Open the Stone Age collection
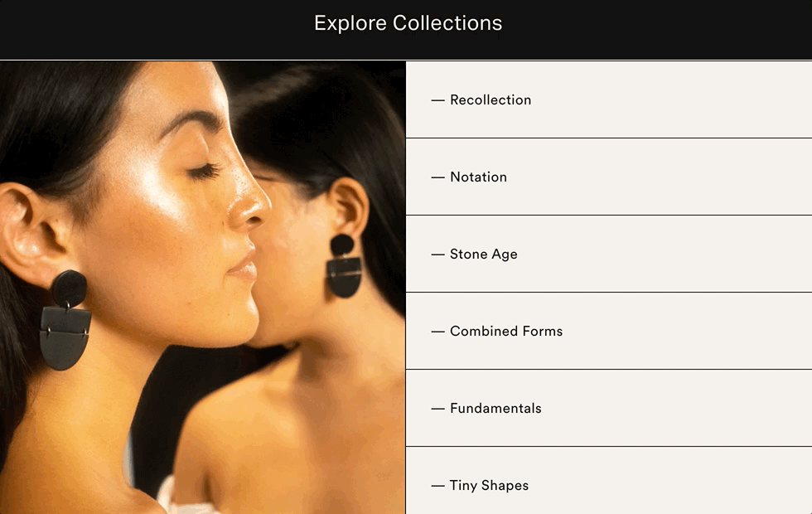The image size is (812, 514). [484, 254]
